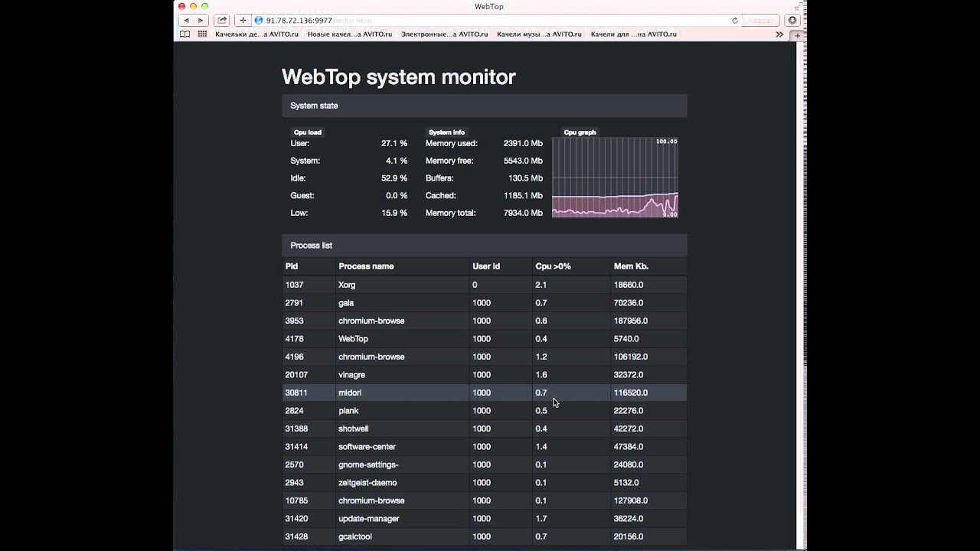Image resolution: width=980 pixels, height=551 pixels.
Task: Go forward with the Safari forward arrow
Action: (201, 21)
